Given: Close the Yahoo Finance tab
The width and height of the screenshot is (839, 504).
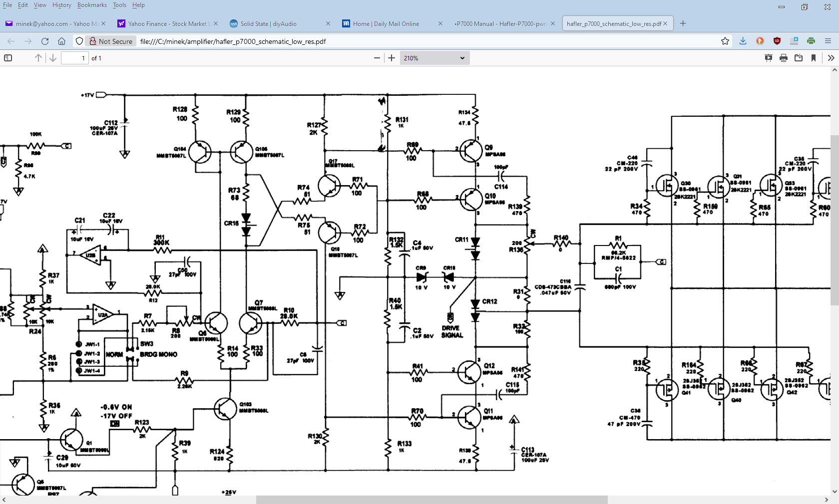Looking at the screenshot, I should pos(216,23).
